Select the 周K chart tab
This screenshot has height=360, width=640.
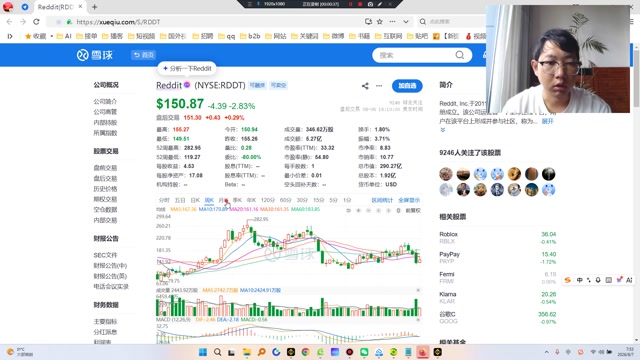tap(209, 200)
